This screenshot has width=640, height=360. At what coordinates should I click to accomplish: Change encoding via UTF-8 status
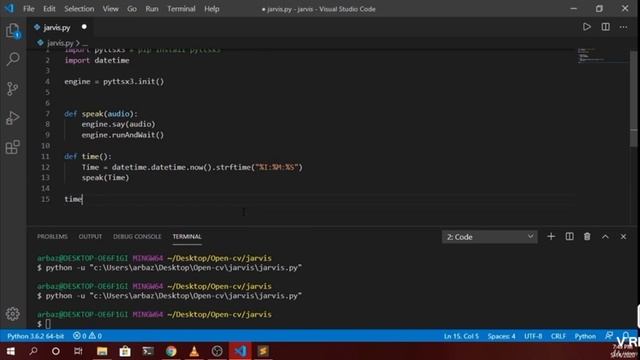click(533, 336)
